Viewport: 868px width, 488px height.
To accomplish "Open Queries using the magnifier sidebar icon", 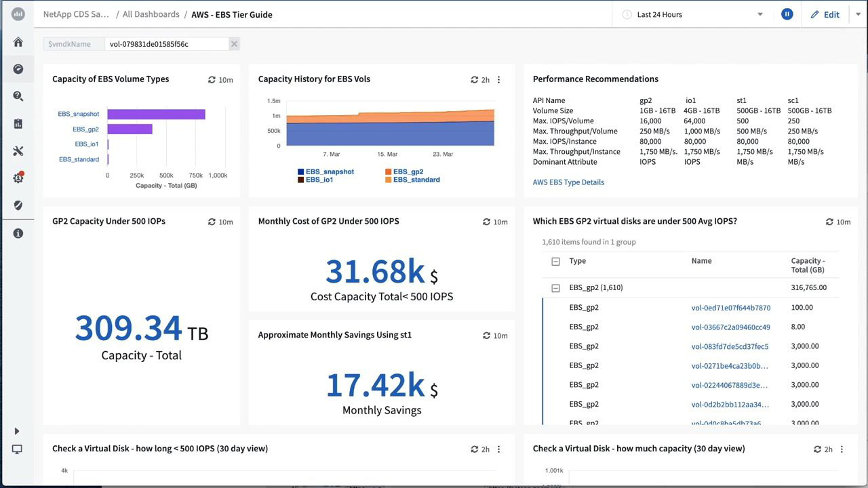I will pos(18,96).
